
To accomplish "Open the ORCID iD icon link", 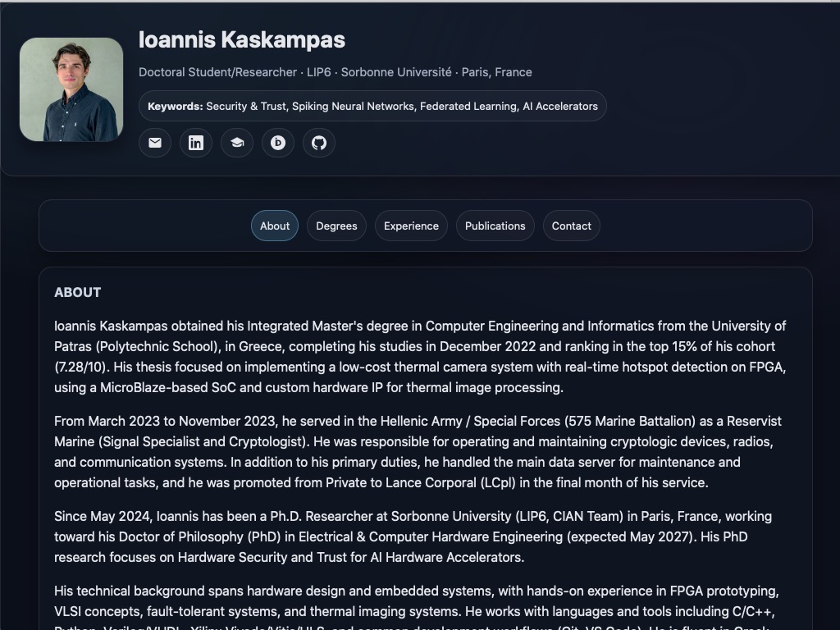I will coord(277,143).
